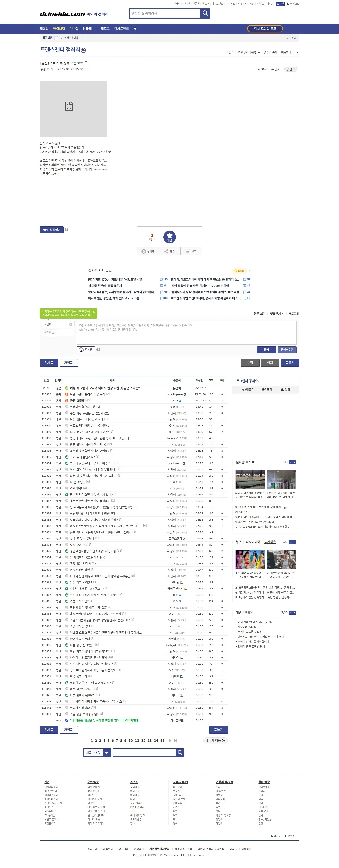The height and width of the screenshot is (868, 339).
Task: Click 새로고침 to refresh comments
Action: [294, 314]
